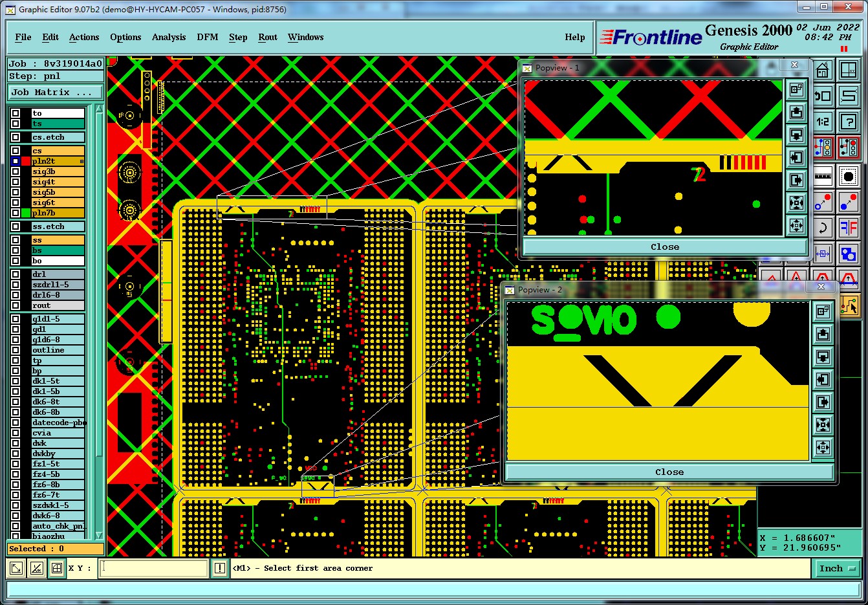Click red color swatch of layer pln2t
The height and width of the screenshot is (605, 868).
pyautogui.click(x=26, y=161)
